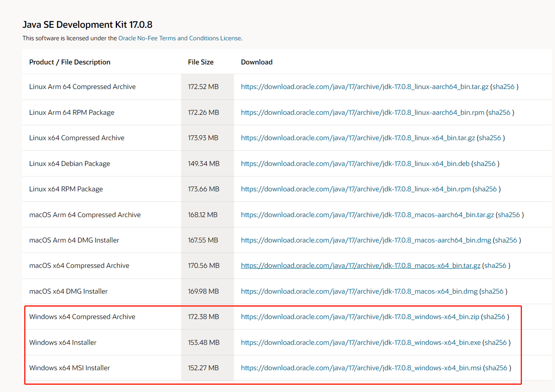The height and width of the screenshot is (392, 555).
Task: Download the Windows x64 Compressed Archive zip
Action: (361, 317)
